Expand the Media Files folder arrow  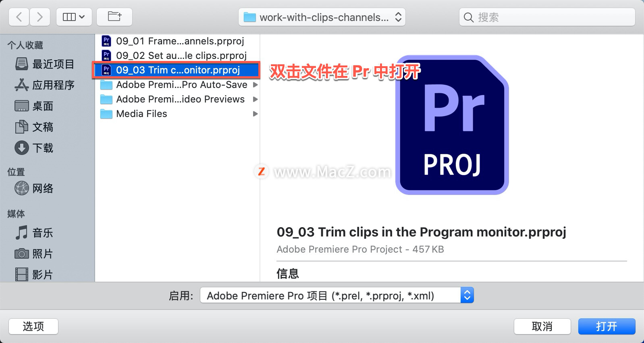click(255, 114)
